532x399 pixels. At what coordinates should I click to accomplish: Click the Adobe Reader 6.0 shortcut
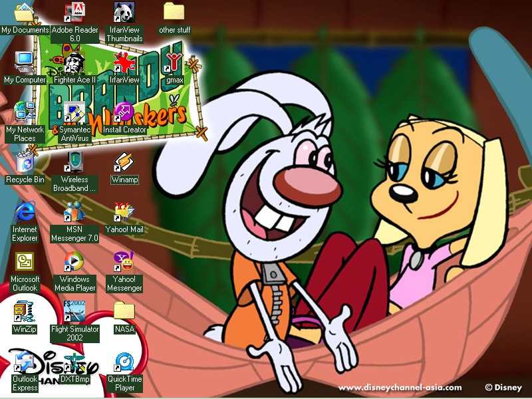click(x=74, y=13)
